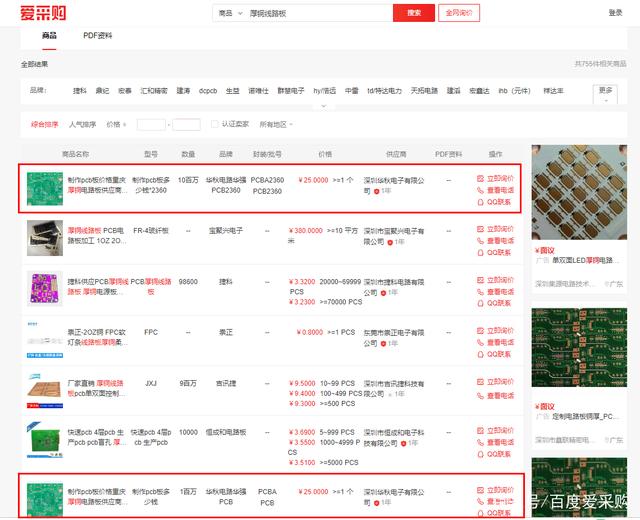
Task: Click phone icon in the PCB2360 row
Action: click(480, 190)
